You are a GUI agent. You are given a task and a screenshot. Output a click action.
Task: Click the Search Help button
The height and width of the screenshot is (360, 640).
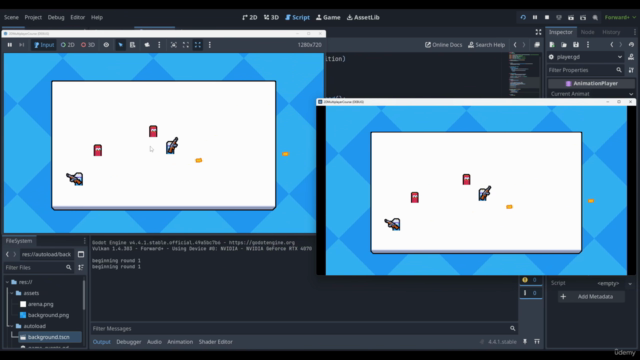tap(486, 45)
